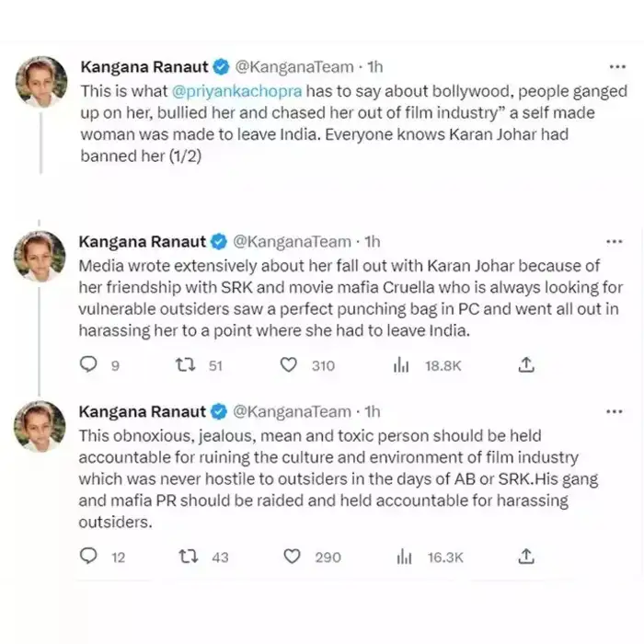View analytics icon showing 18.8K views

(401, 366)
